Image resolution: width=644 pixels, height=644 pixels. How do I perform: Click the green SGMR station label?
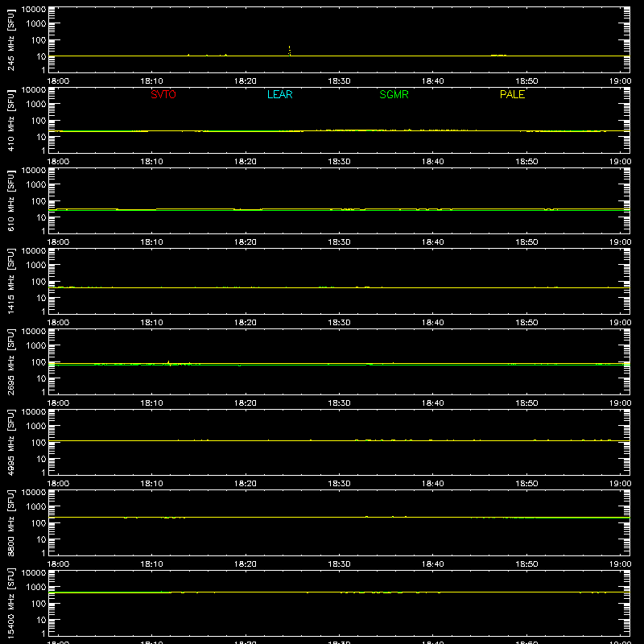click(x=394, y=94)
